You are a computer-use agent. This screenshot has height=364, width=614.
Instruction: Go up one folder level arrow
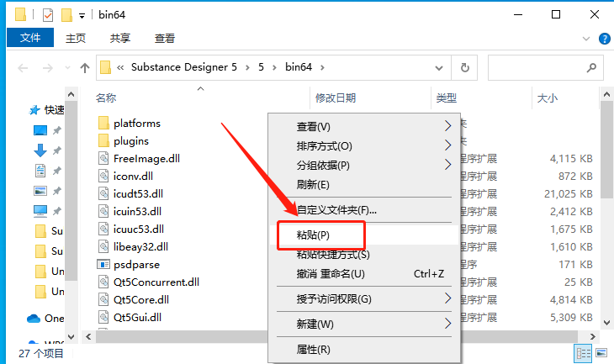point(85,68)
